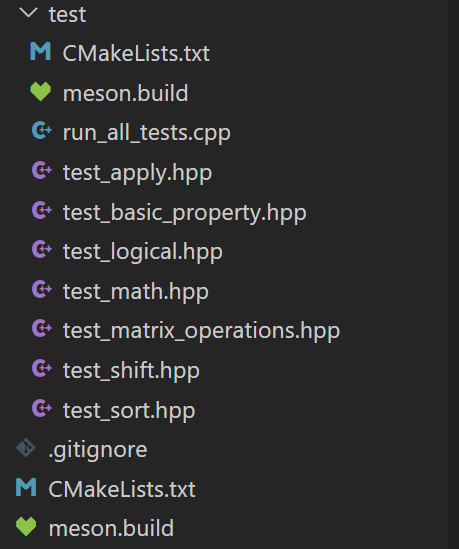
Task: Click the green heart icon of nested meson.build
Action: (41, 92)
